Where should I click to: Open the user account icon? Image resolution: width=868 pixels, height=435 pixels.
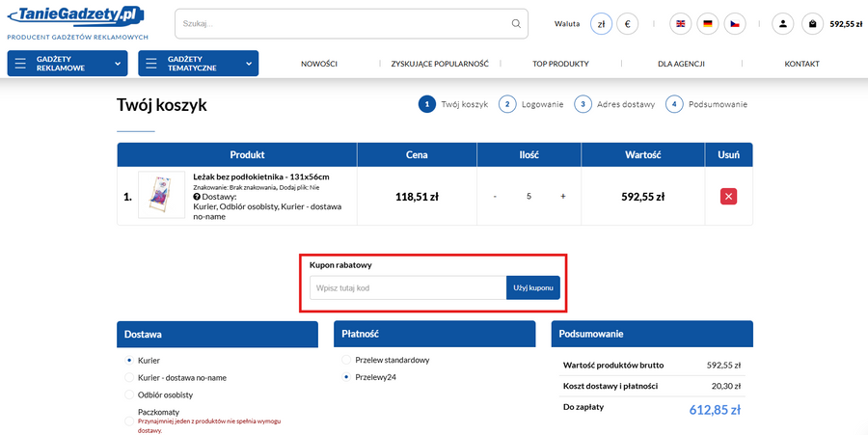click(x=783, y=24)
